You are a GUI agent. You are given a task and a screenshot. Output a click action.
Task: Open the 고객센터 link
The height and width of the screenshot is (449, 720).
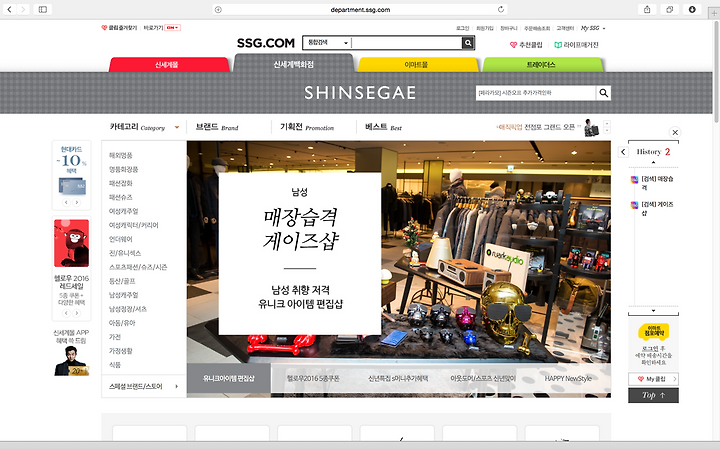565,28
